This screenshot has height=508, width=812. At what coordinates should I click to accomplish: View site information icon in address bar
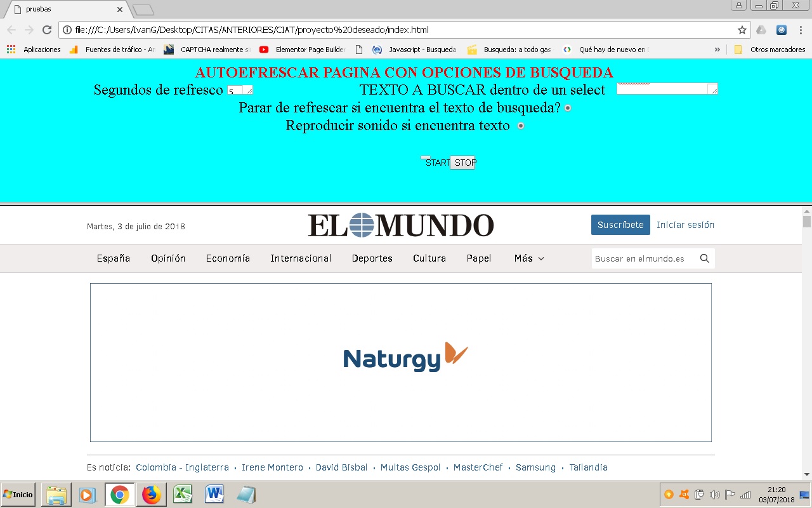pos(67,30)
